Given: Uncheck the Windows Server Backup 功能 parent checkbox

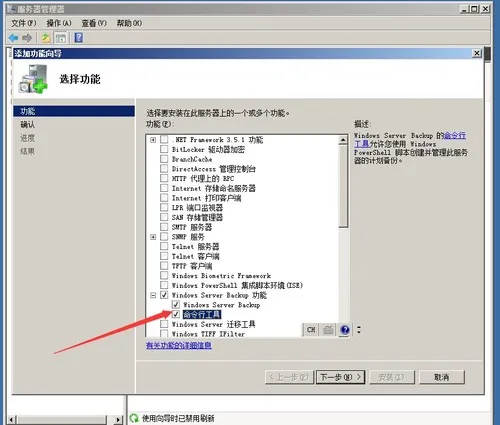Looking at the screenshot, I should [x=164, y=295].
